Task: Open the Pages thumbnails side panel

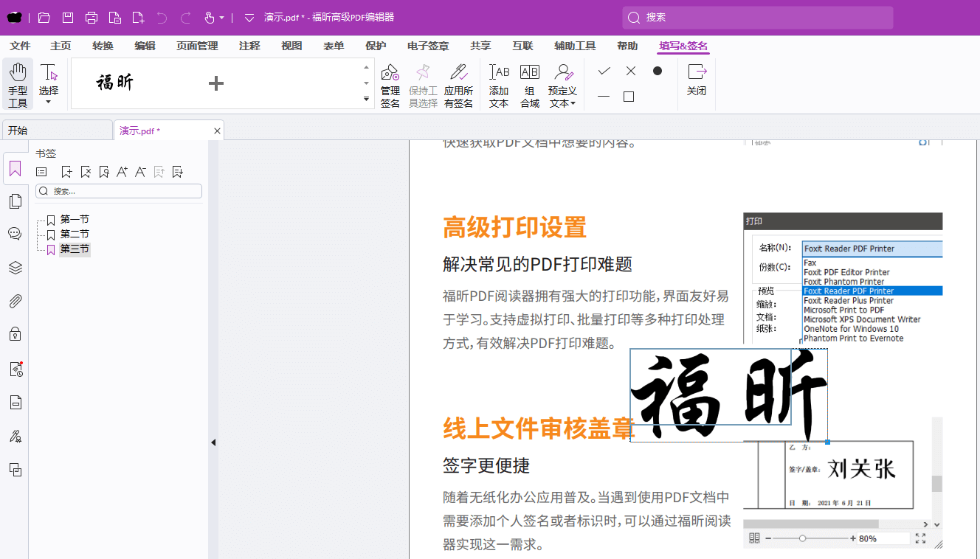Action: [x=15, y=201]
